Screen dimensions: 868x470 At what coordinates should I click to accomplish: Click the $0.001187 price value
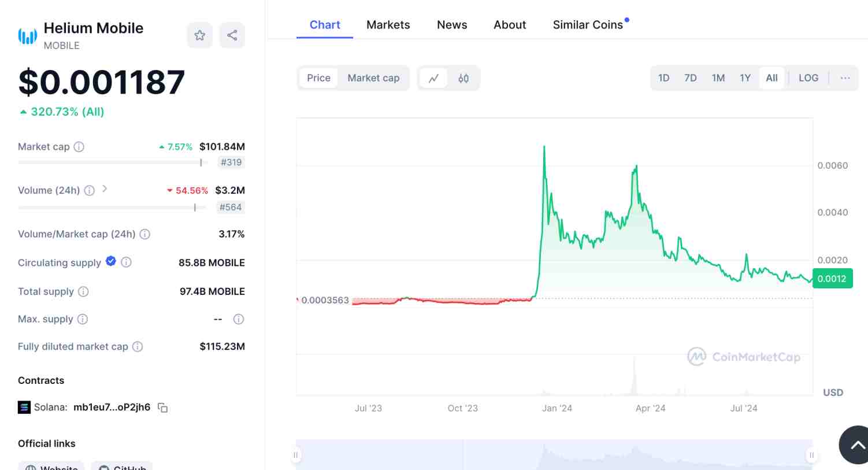pyautogui.click(x=102, y=82)
